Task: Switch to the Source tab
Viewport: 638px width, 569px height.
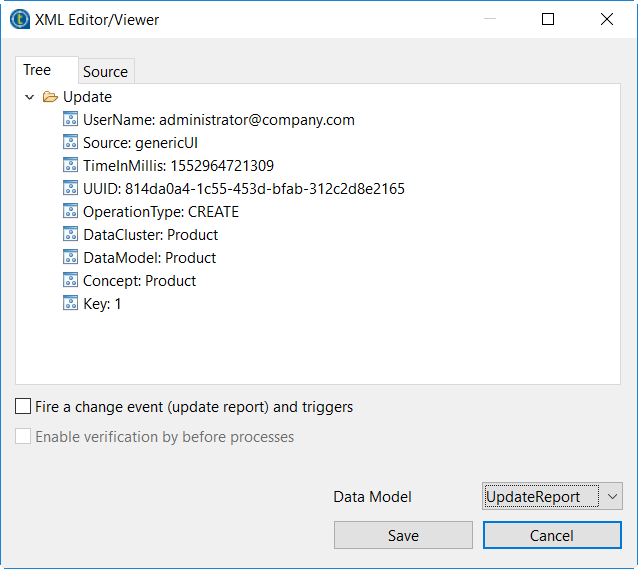Action: tap(105, 72)
